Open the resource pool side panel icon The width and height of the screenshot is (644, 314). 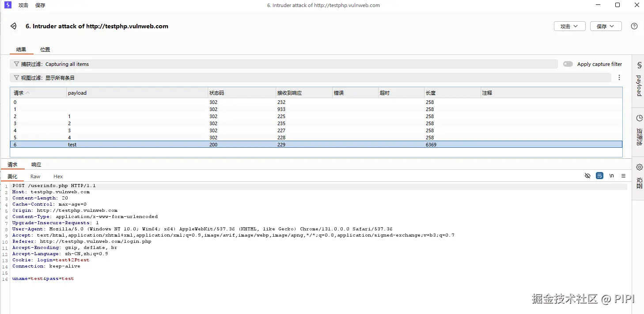(x=639, y=118)
